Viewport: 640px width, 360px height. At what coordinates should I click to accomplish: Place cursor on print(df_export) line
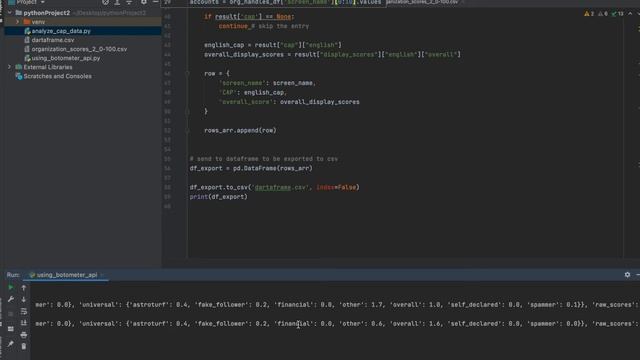pyautogui.click(x=218, y=197)
